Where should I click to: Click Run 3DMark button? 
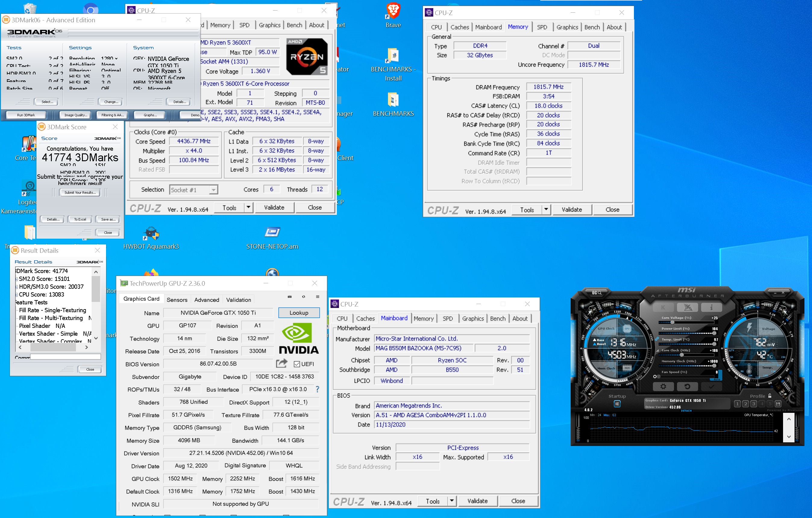26,115
